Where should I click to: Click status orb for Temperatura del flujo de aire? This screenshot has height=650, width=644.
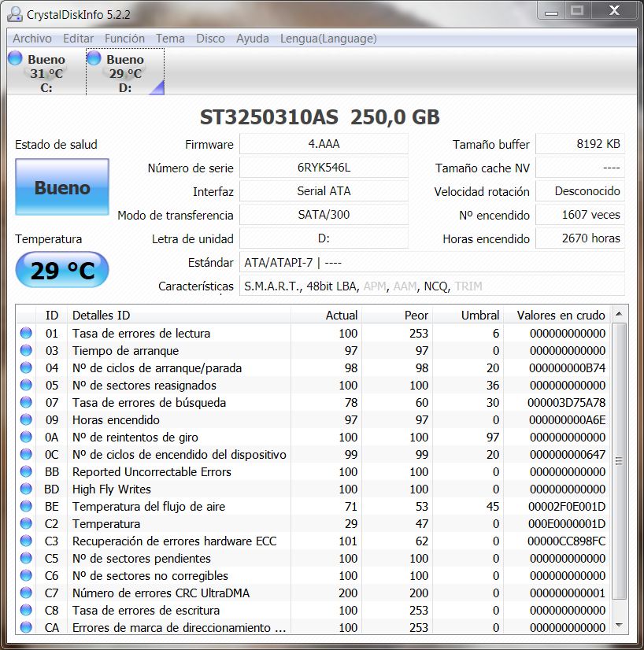coord(26,506)
